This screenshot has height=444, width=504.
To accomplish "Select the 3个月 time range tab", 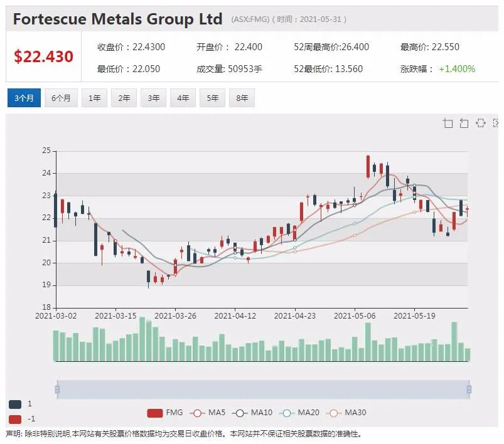I will (x=24, y=98).
